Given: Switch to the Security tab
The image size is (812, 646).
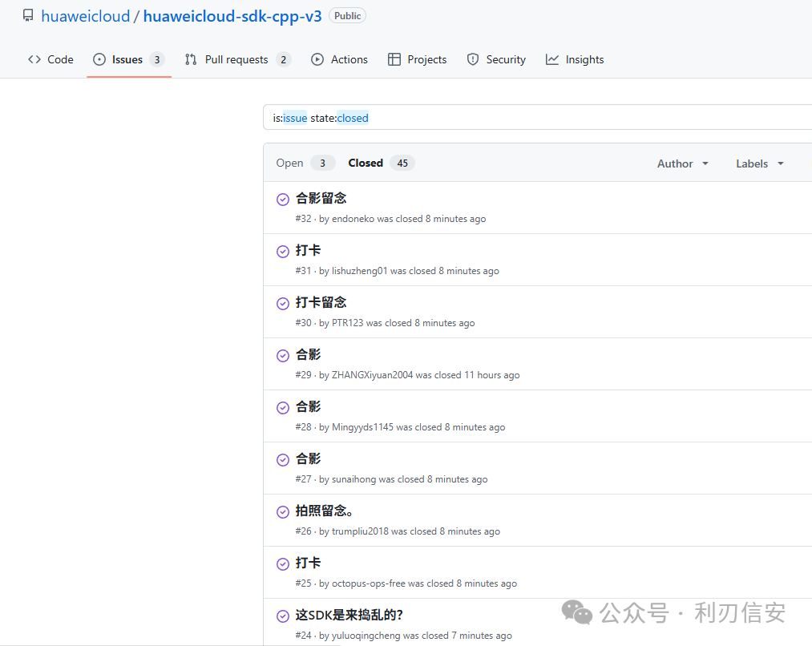Looking at the screenshot, I should coord(496,59).
